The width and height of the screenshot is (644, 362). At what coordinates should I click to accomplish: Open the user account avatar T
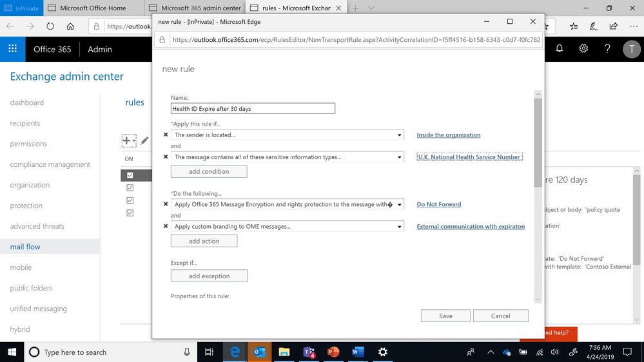point(631,49)
